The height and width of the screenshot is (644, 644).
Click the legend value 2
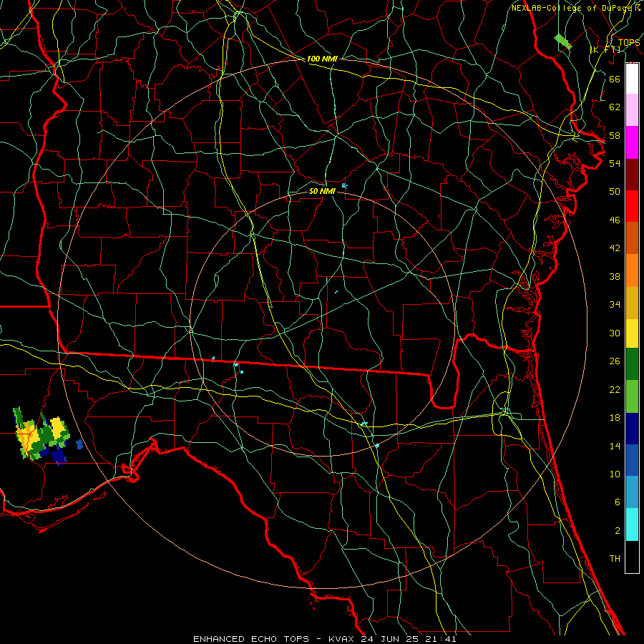coord(617,531)
